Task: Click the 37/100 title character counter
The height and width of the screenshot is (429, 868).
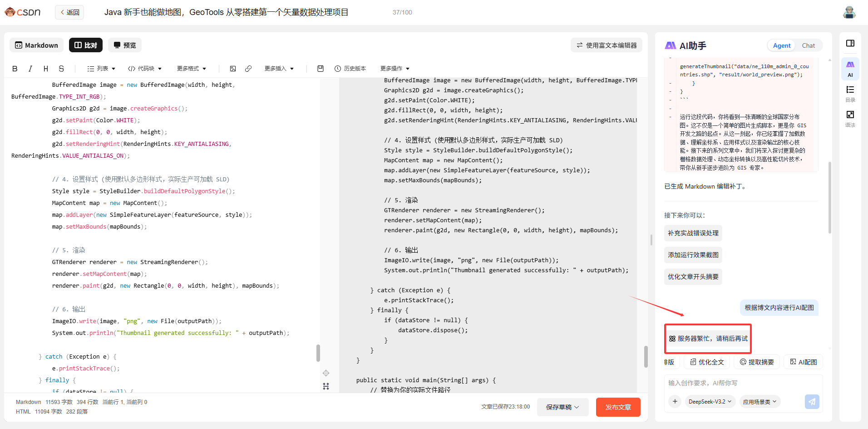Action: pos(402,12)
